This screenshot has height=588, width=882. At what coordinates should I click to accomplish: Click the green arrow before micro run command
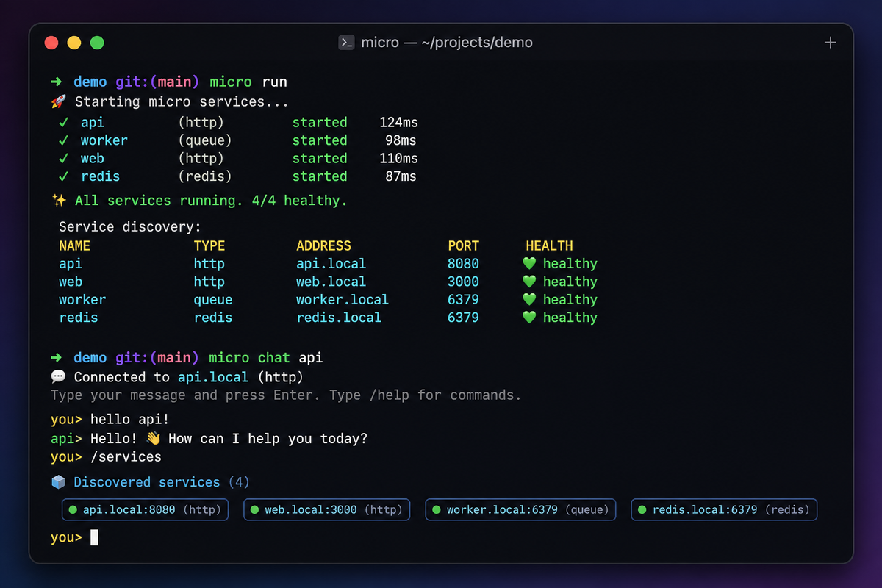57,82
